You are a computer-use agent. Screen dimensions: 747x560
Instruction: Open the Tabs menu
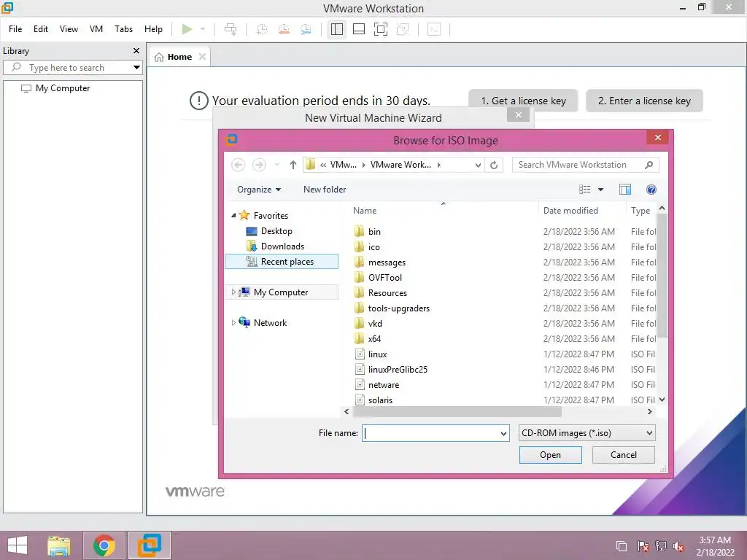pyautogui.click(x=123, y=29)
